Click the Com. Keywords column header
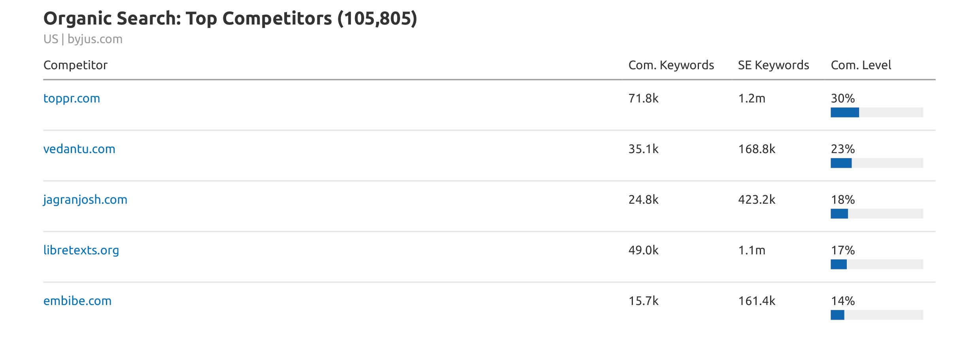 (671, 65)
